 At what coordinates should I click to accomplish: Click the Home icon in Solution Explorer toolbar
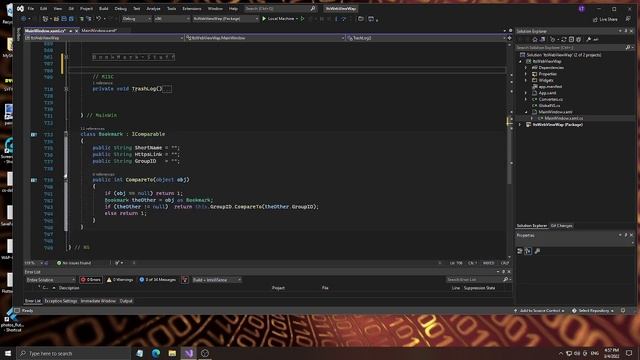535,40
